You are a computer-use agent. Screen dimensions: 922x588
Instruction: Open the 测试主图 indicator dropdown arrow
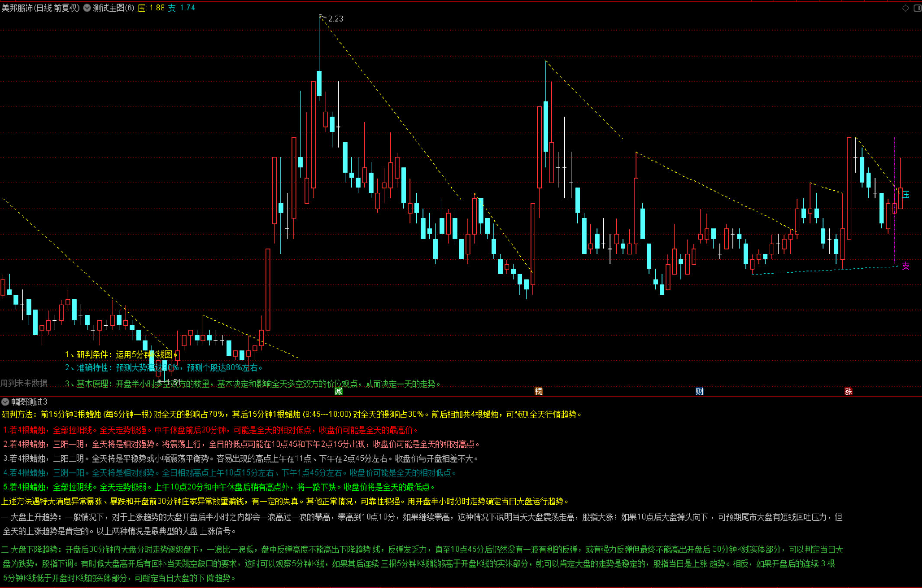(87, 8)
